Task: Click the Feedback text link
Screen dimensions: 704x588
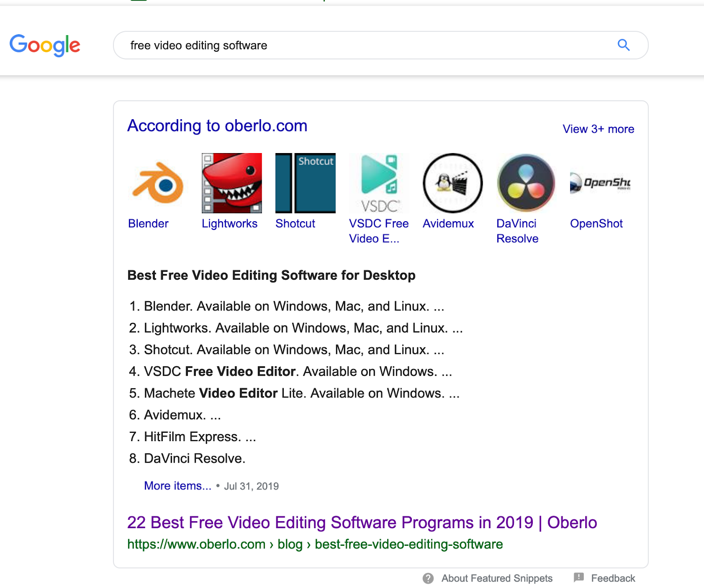Action: [613, 578]
